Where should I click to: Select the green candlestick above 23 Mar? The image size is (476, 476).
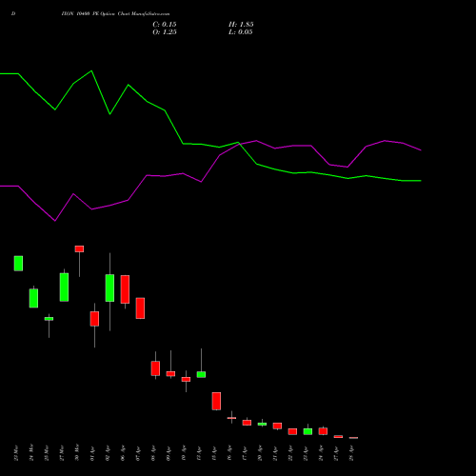pyautogui.click(x=18, y=264)
